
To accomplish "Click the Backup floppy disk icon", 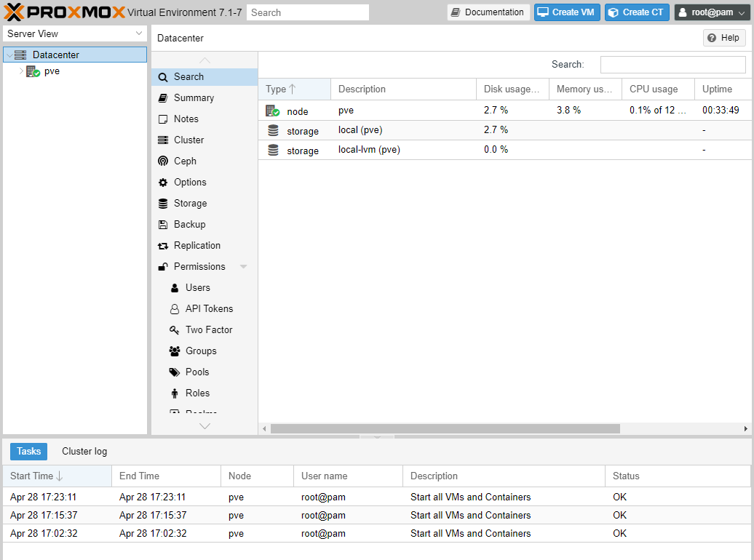I will pos(163,225).
